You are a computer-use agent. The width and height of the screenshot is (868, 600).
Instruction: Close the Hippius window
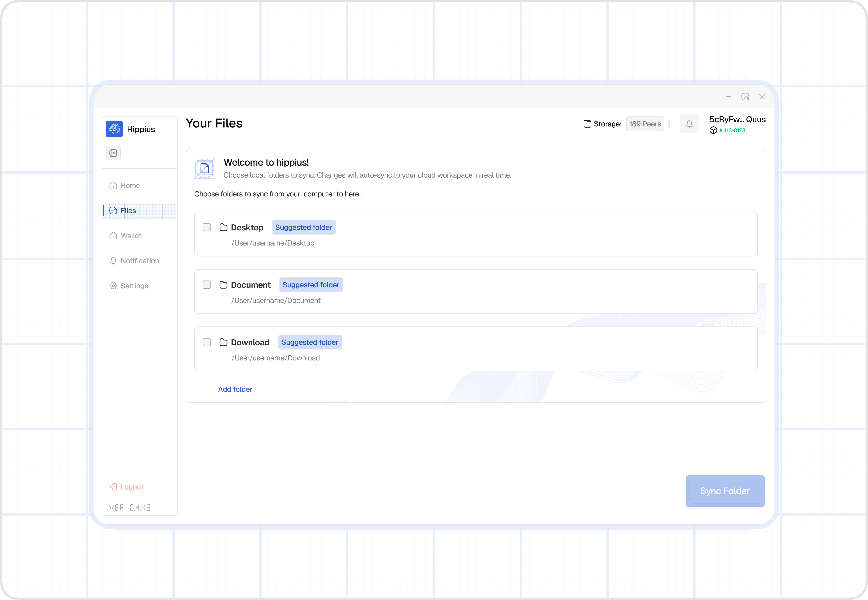click(x=762, y=97)
